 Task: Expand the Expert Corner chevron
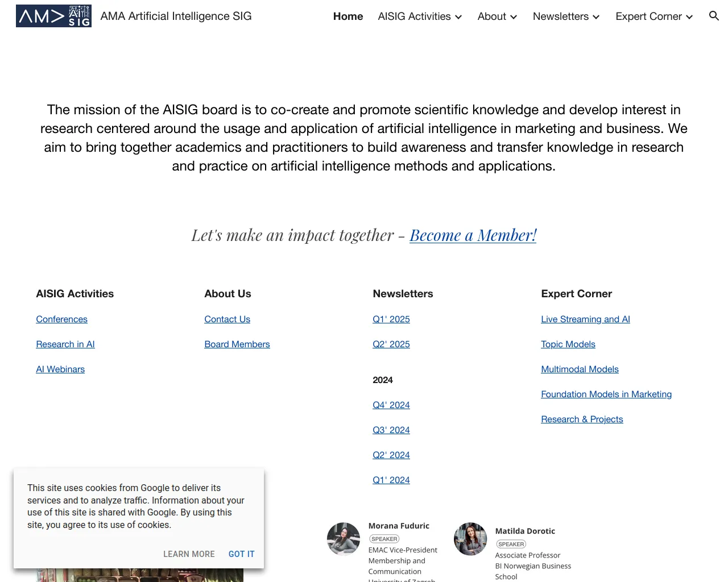[689, 17]
